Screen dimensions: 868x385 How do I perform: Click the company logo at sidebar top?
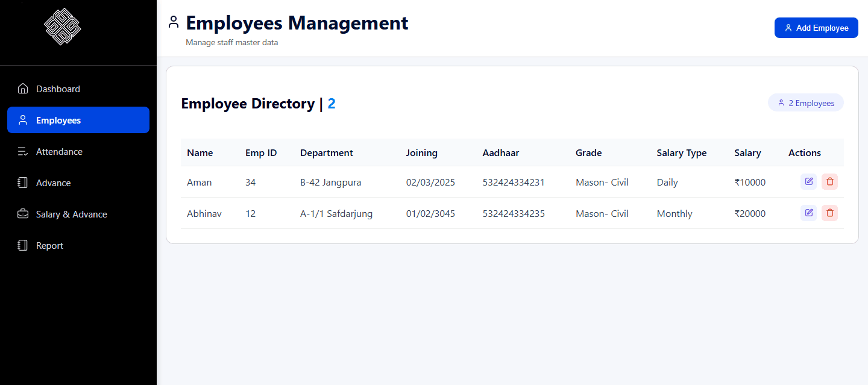click(62, 27)
